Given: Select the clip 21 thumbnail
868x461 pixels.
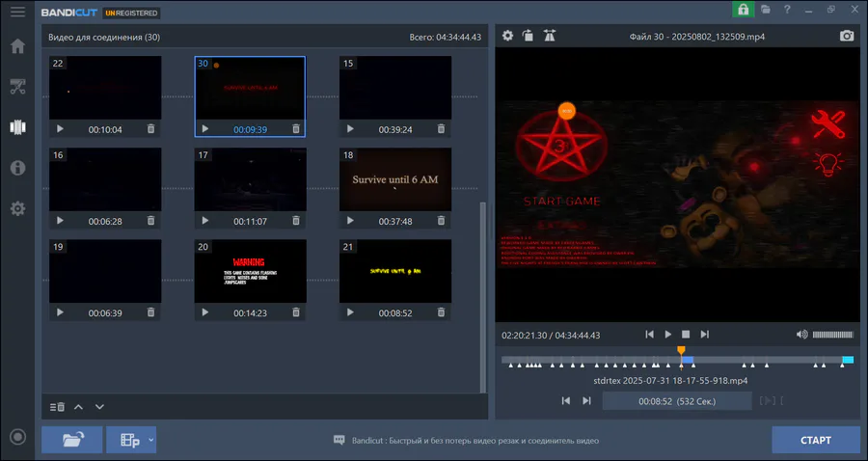Looking at the screenshot, I should (395, 271).
